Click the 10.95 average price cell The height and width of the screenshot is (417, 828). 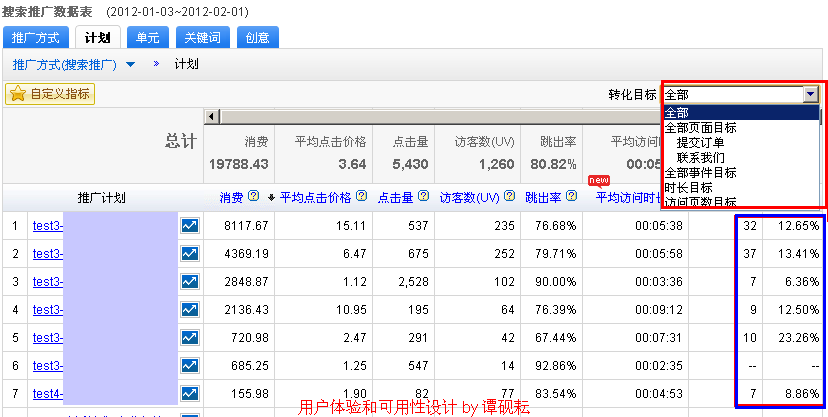point(351,310)
